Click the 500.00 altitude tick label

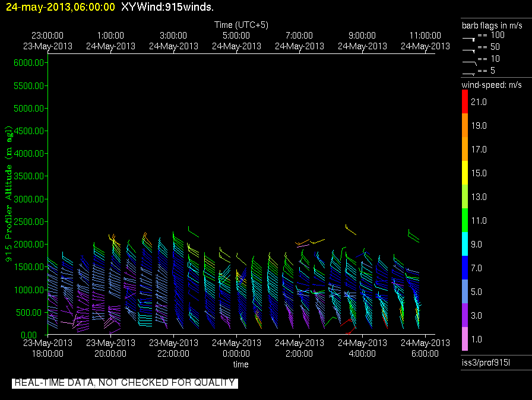[x=31, y=313]
